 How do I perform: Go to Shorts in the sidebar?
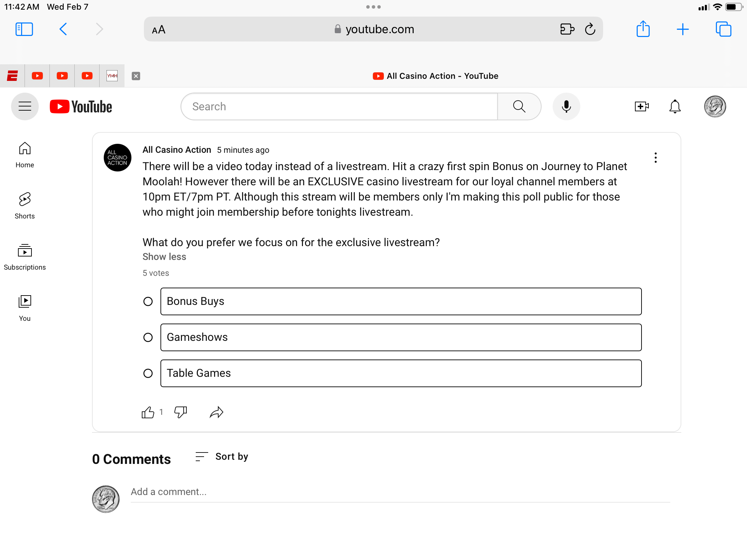[25, 206]
